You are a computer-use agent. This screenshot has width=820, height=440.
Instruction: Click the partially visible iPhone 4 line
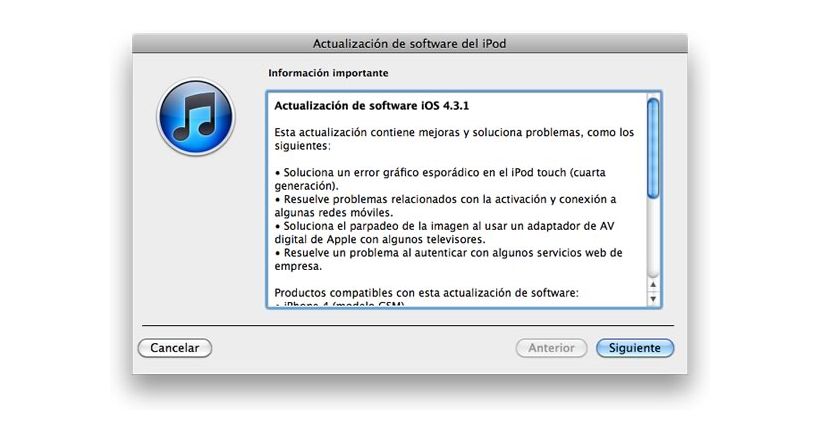[339, 304]
